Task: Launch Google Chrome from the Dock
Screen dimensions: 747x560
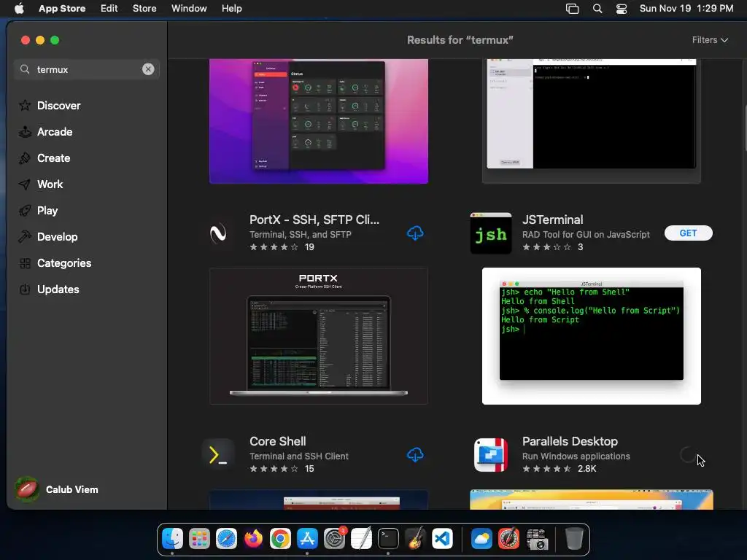Action: coord(280,539)
